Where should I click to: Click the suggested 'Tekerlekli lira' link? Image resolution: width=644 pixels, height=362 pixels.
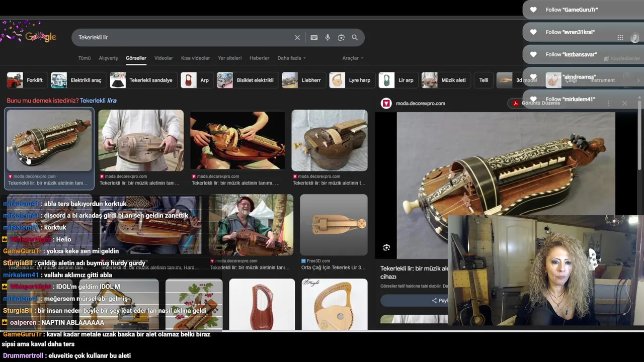click(x=98, y=101)
